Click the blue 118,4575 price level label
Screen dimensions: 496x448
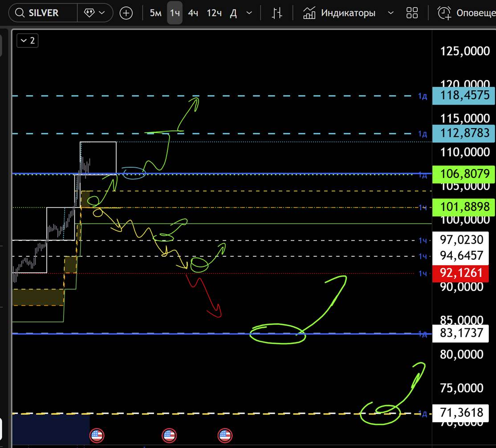pyautogui.click(x=464, y=95)
